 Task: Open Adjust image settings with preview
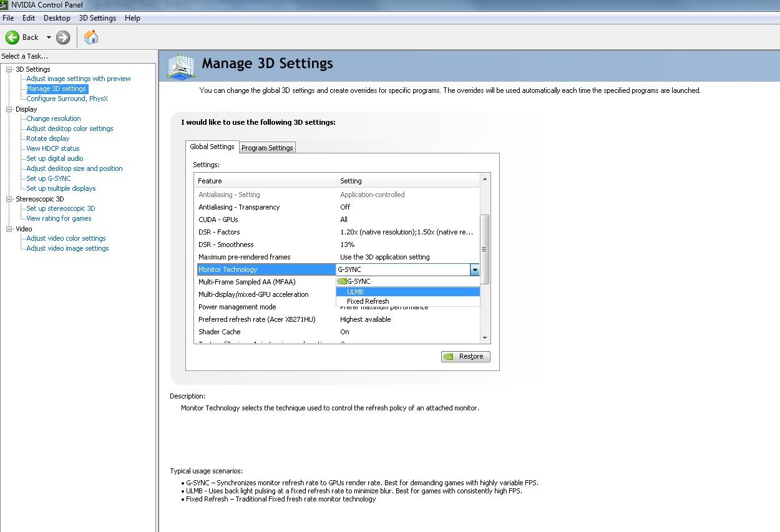click(x=79, y=79)
